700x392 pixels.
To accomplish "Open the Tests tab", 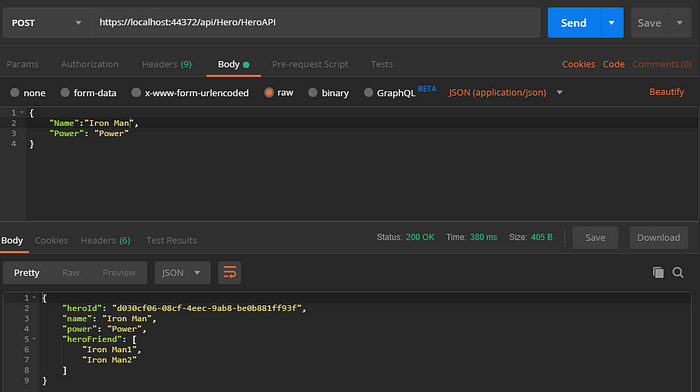I will click(x=382, y=64).
